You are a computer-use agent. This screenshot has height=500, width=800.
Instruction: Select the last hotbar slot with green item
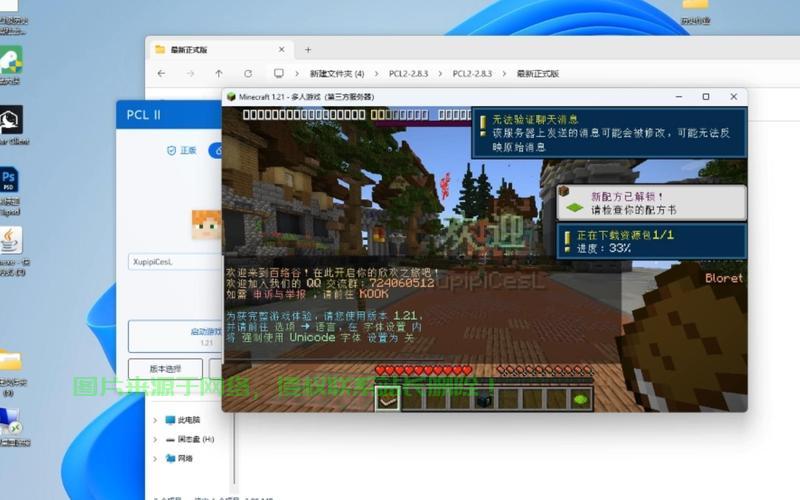point(581,399)
